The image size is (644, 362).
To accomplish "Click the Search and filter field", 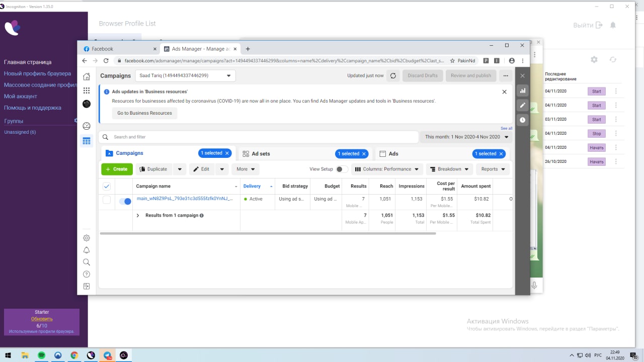I will click(x=259, y=137).
